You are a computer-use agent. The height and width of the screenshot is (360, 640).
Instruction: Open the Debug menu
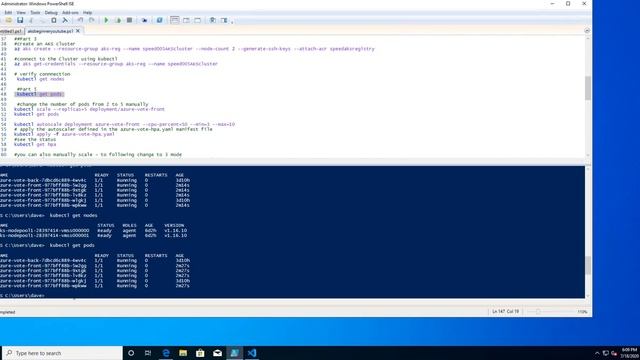[51, 13]
